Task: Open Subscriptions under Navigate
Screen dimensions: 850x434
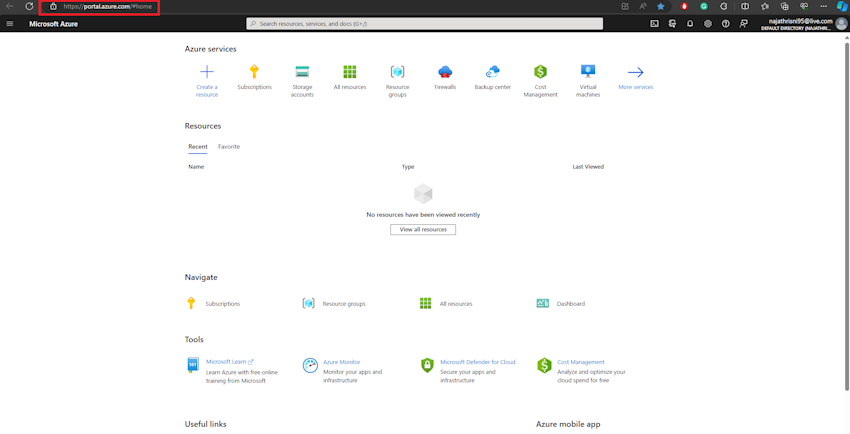Action: (x=222, y=304)
